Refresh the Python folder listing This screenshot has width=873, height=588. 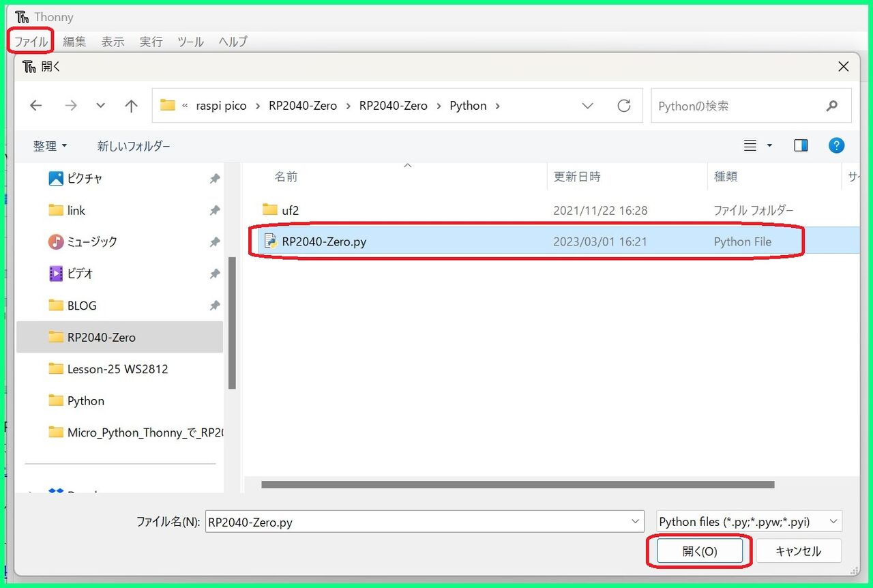pyautogui.click(x=623, y=106)
